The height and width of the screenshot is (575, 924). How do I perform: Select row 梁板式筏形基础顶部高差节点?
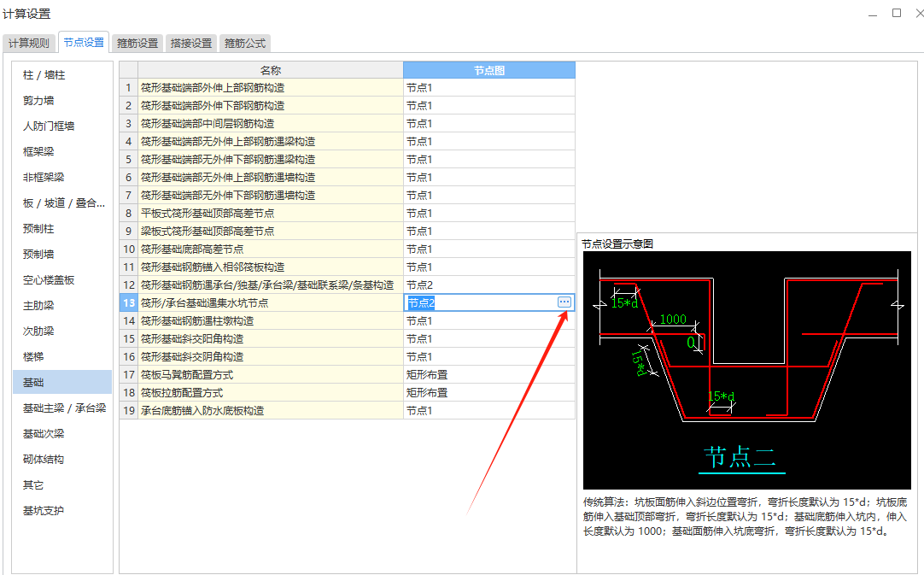point(271,232)
